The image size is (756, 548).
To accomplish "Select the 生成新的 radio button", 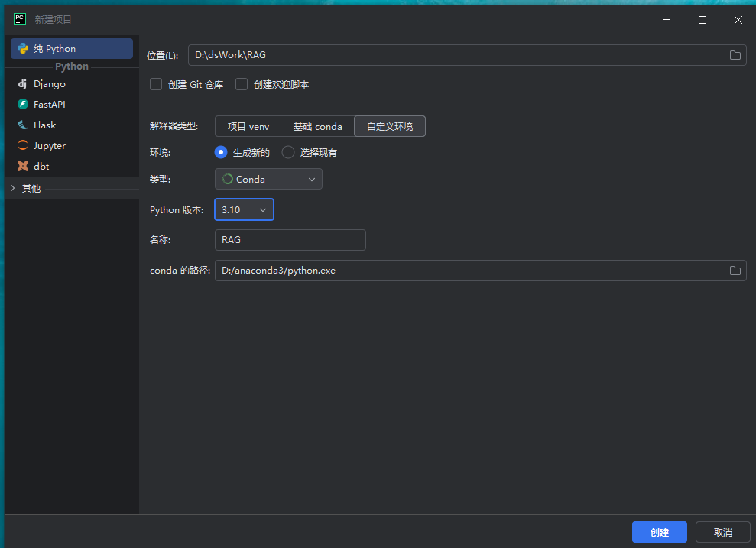I will [221, 152].
